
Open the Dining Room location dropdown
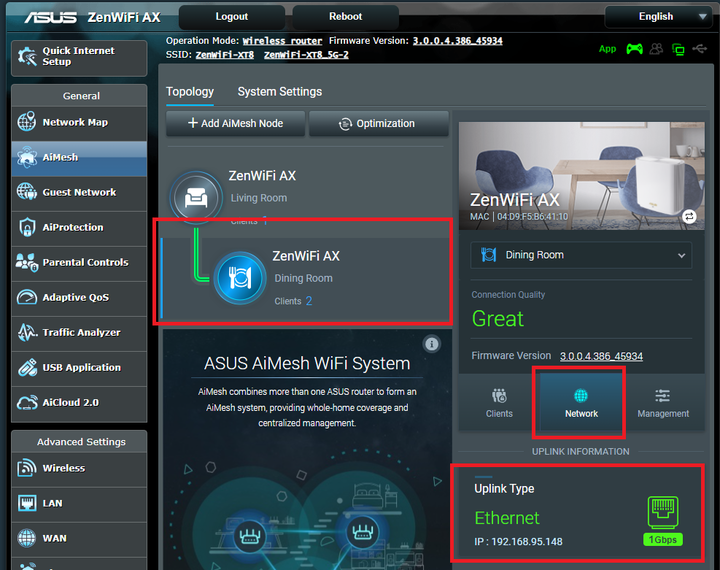(581, 255)
